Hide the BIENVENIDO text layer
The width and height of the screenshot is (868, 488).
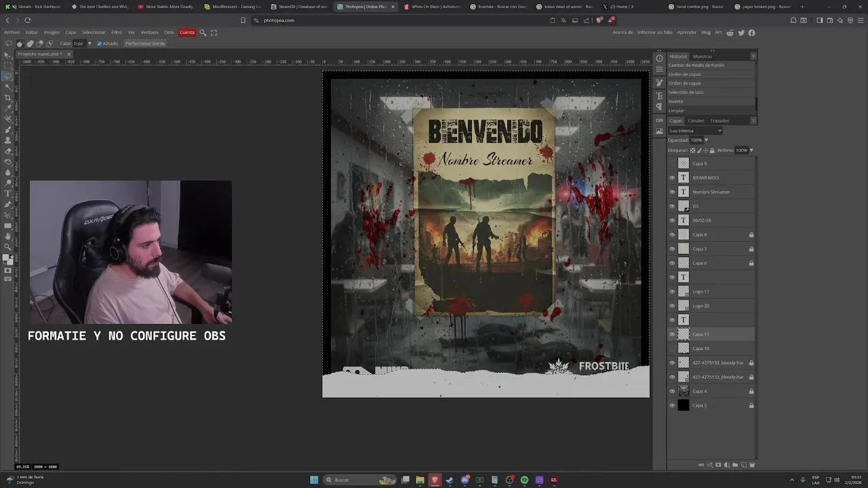coord(672,178)
